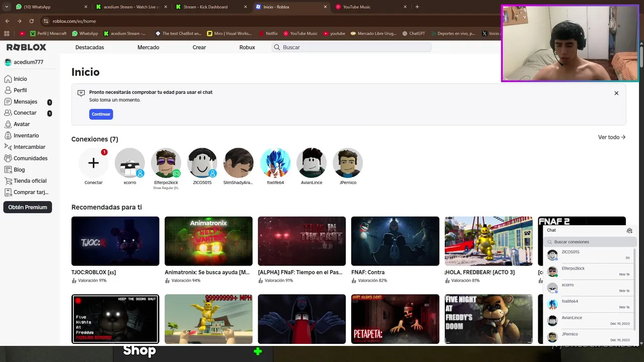This screenshot has height=362, width=644.
Task: Open JPernico chat conversation
Action: pyautogui.click(x=589, y=337)
